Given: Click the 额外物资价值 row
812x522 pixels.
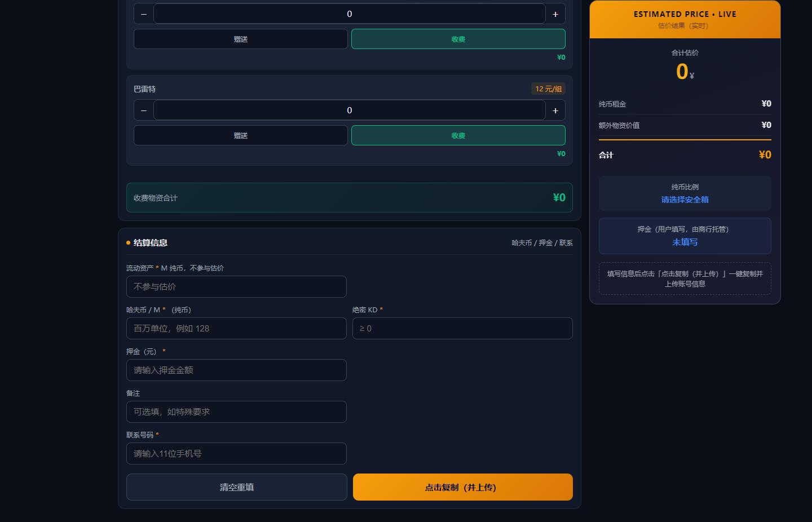Looking at the screenshot, I should click(685, 125).
